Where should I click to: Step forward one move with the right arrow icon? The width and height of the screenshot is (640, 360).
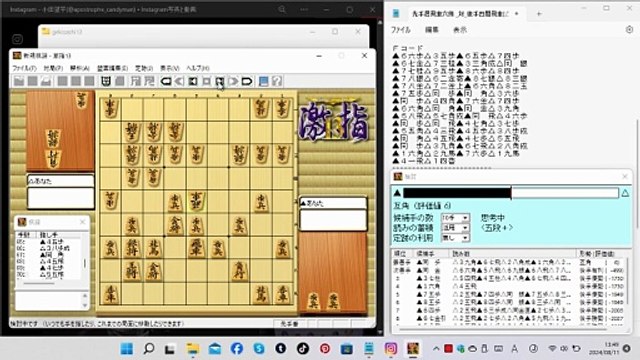tap(233, 81)
